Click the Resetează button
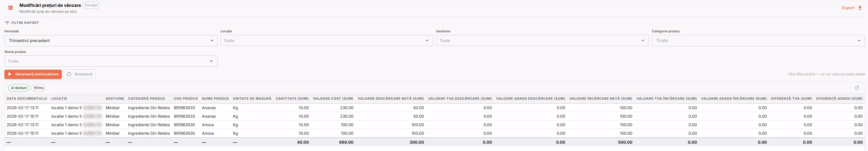The image size is (868, 151). click(80, 74)
